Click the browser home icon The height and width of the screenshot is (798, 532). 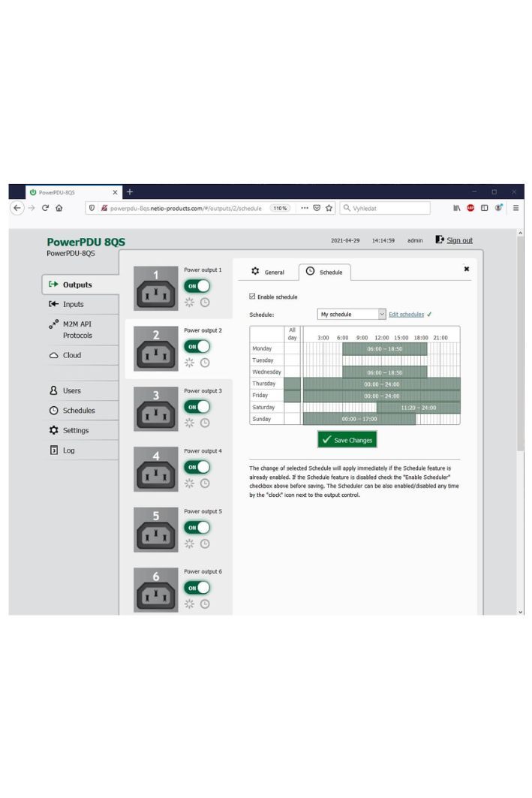(x=59, y=208)
